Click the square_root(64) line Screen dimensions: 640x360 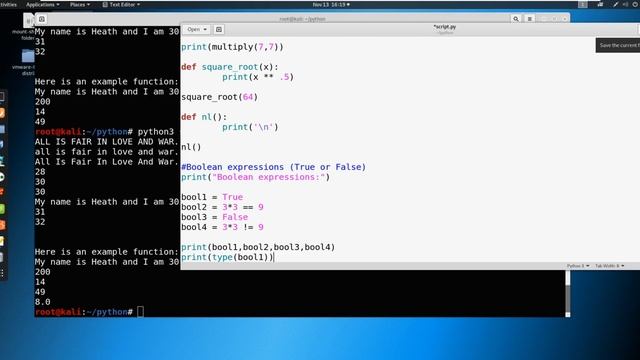coord(220,97)
